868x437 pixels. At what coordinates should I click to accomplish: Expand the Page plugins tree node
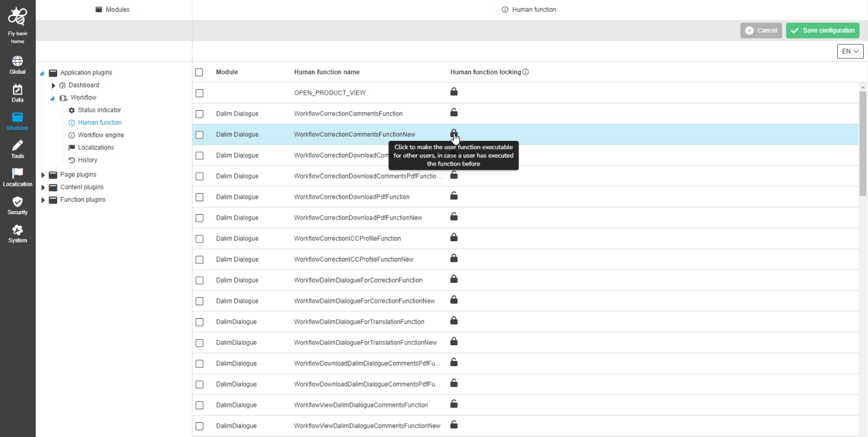43,175
